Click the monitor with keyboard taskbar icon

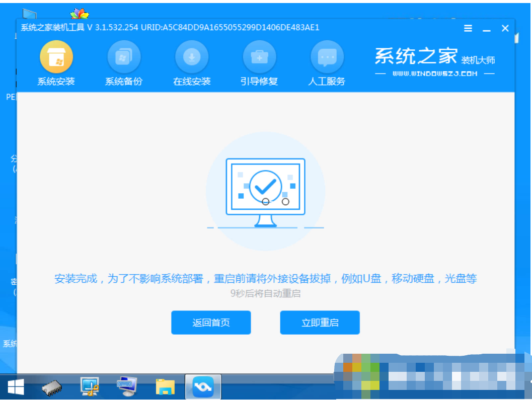(127, 386)
